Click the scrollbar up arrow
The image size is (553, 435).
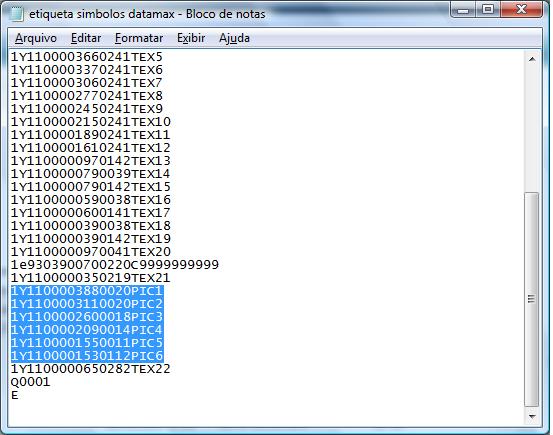532,59
